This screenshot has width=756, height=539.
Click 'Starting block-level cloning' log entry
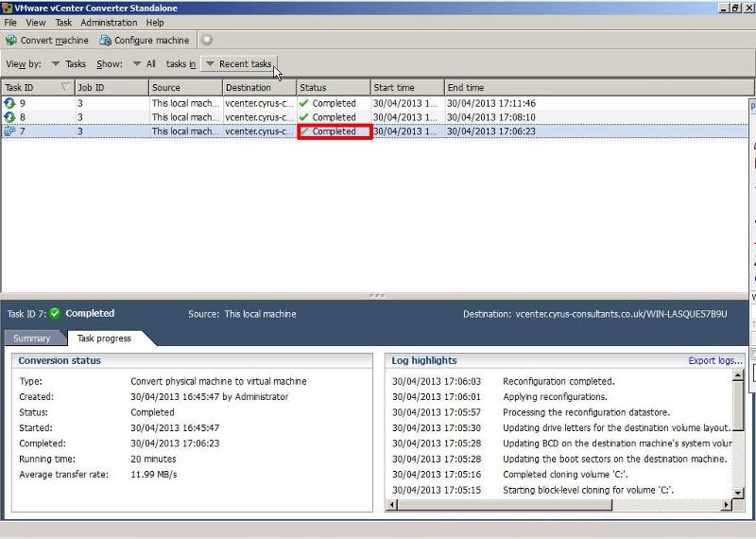588,490
